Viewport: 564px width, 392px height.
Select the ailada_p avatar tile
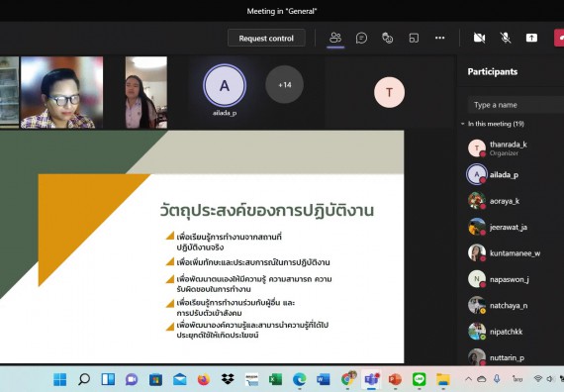225,86
